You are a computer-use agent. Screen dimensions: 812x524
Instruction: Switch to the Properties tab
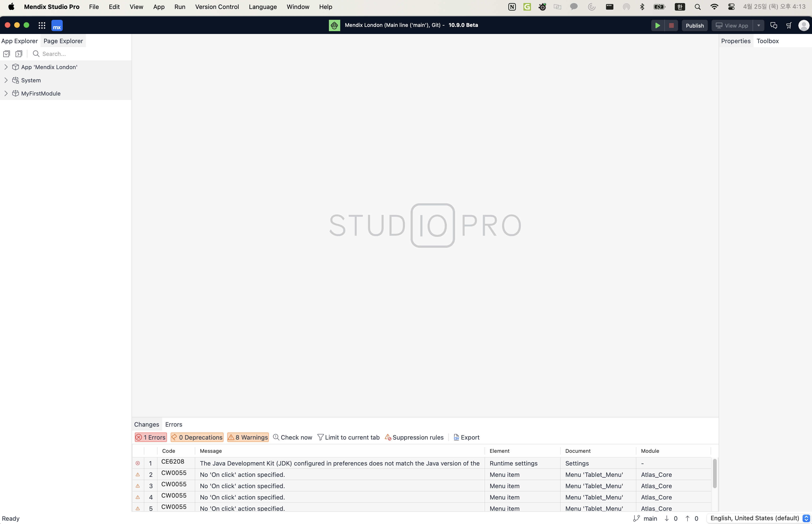tap(735, 41)
